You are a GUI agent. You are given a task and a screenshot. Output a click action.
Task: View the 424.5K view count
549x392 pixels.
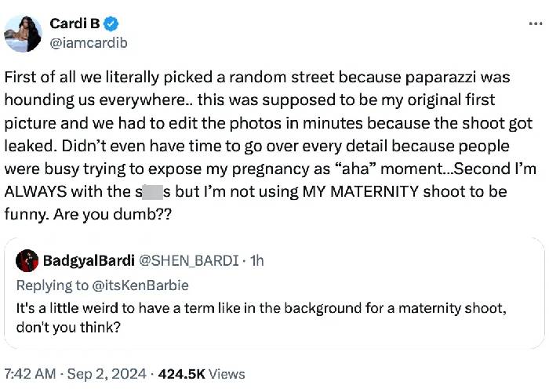click(x=180, y=374)
